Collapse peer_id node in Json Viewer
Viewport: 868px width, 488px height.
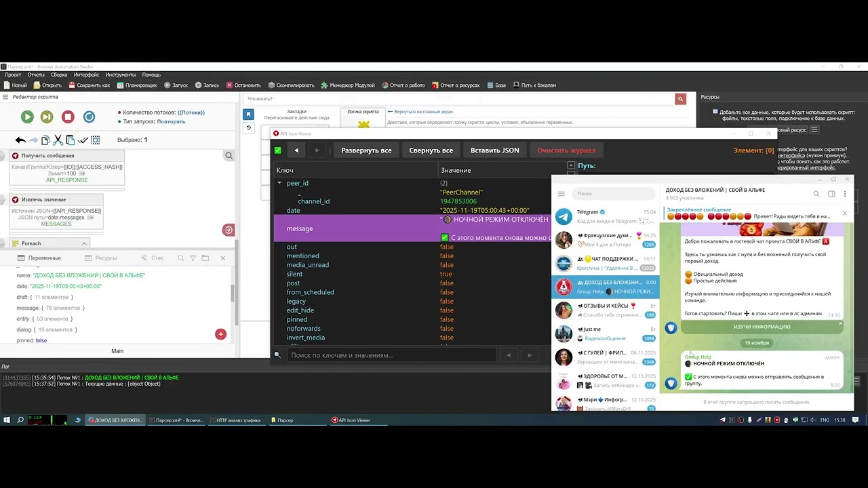point(279,183)
